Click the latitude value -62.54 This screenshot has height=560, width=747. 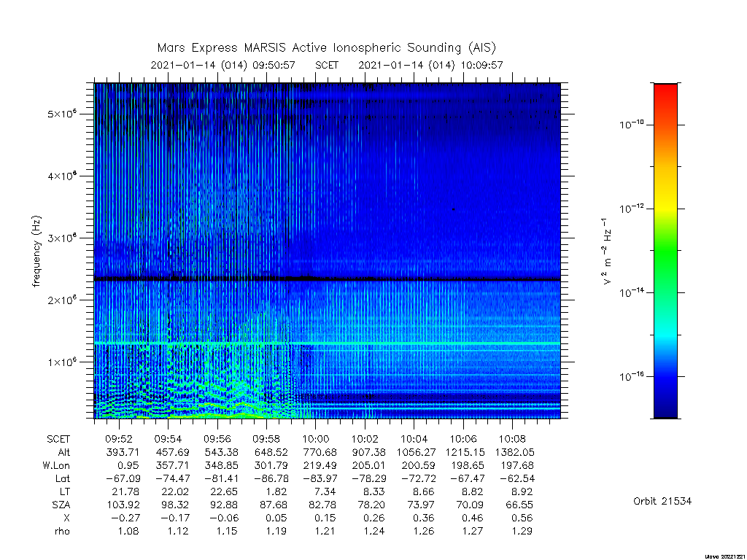[x=517, y=478]
